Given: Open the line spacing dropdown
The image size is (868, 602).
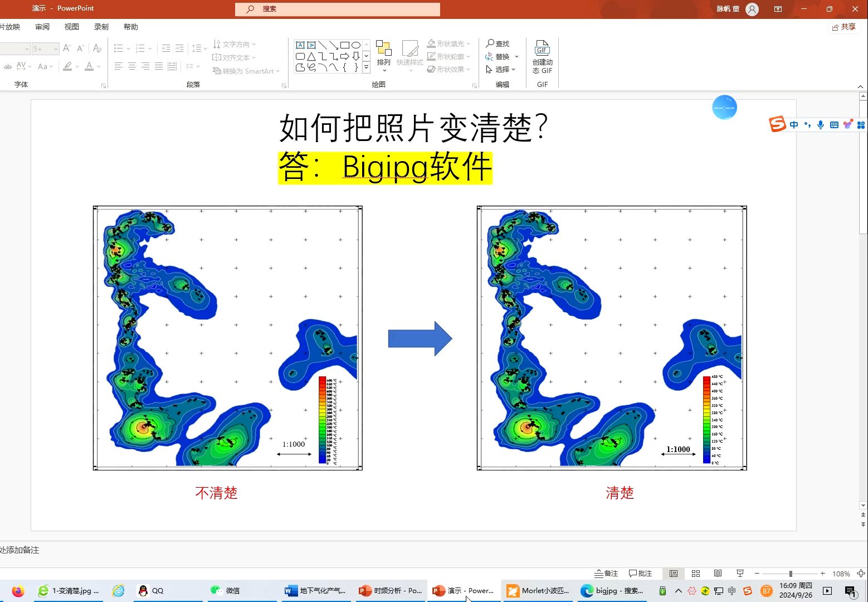Looking at the screenshot, I should 199,48.
